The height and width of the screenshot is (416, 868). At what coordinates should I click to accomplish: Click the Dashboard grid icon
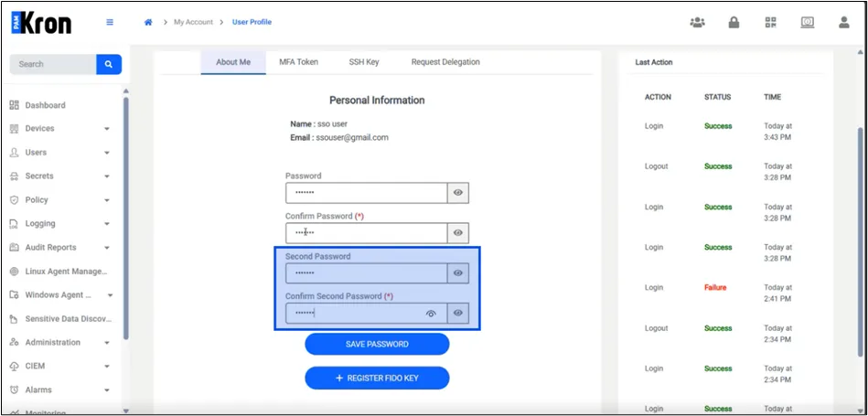(x=15, y=105)
